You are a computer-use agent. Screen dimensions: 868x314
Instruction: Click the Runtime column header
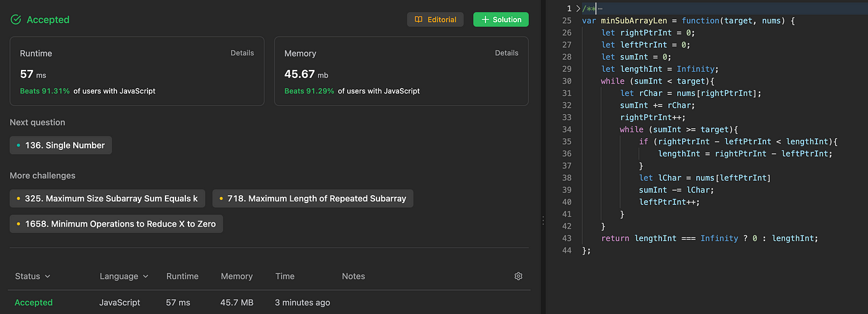(182, 276)
